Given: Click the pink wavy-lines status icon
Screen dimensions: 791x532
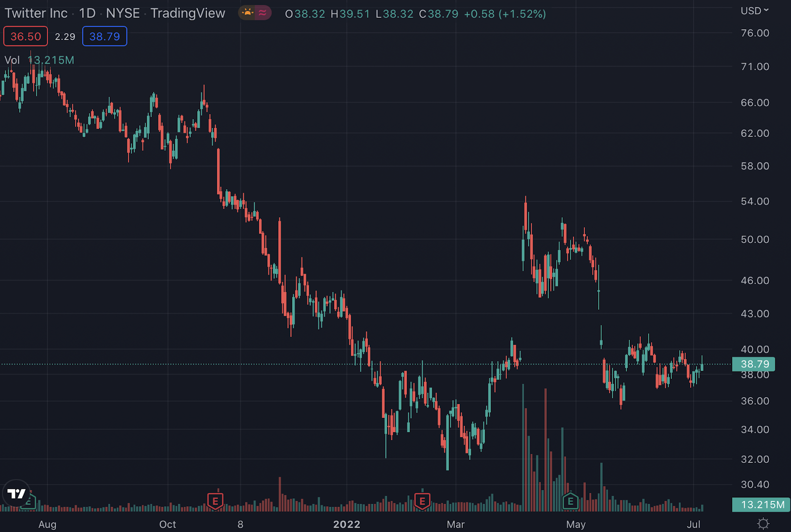Looking at the screenshot, I should coord(263,13).
